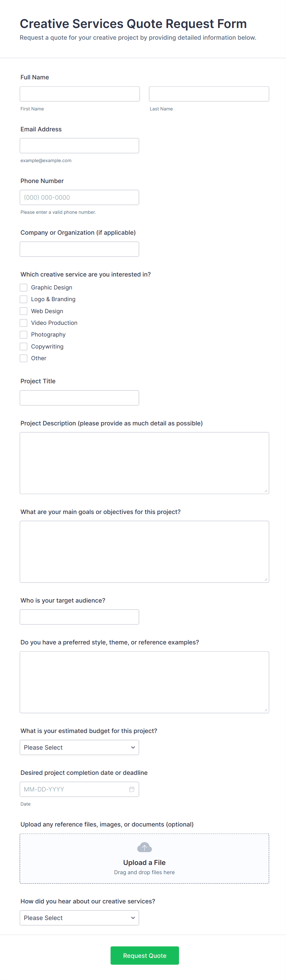Screen dimensions: 286x980
Task: Click the calendar icon in date field
Action: click(x=132, y=789)
